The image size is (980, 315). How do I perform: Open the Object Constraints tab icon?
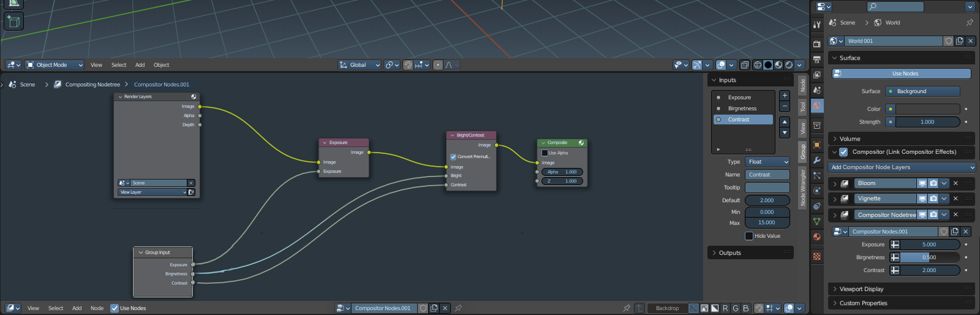(x=816, y=206)
